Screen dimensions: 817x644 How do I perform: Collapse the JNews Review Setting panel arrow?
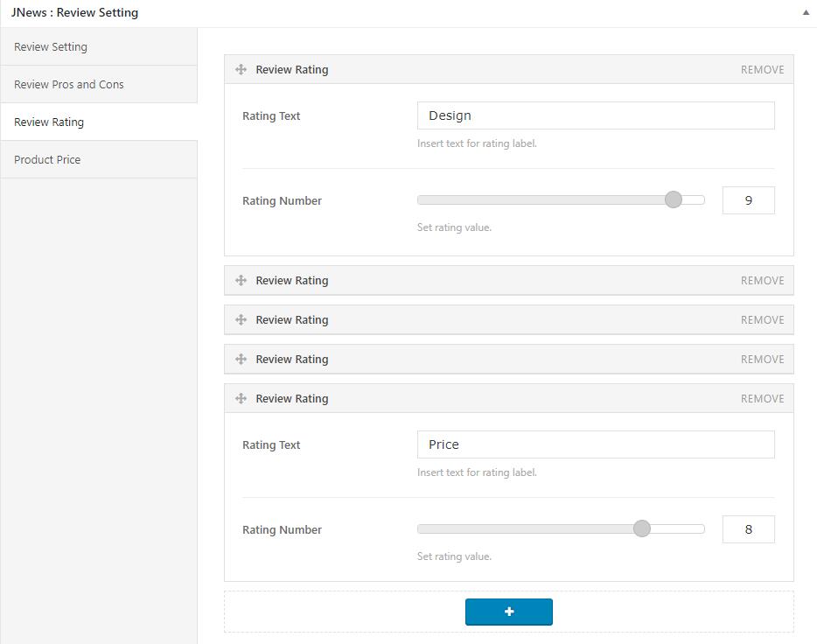804,13
